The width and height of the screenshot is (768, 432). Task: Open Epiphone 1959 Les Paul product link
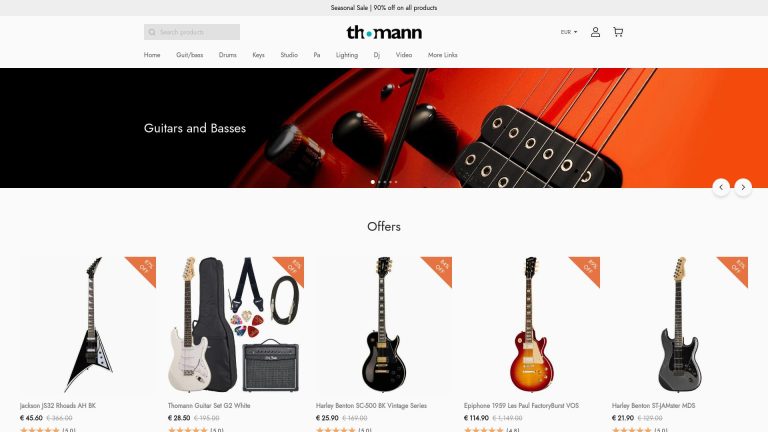[x=521, y=406]
